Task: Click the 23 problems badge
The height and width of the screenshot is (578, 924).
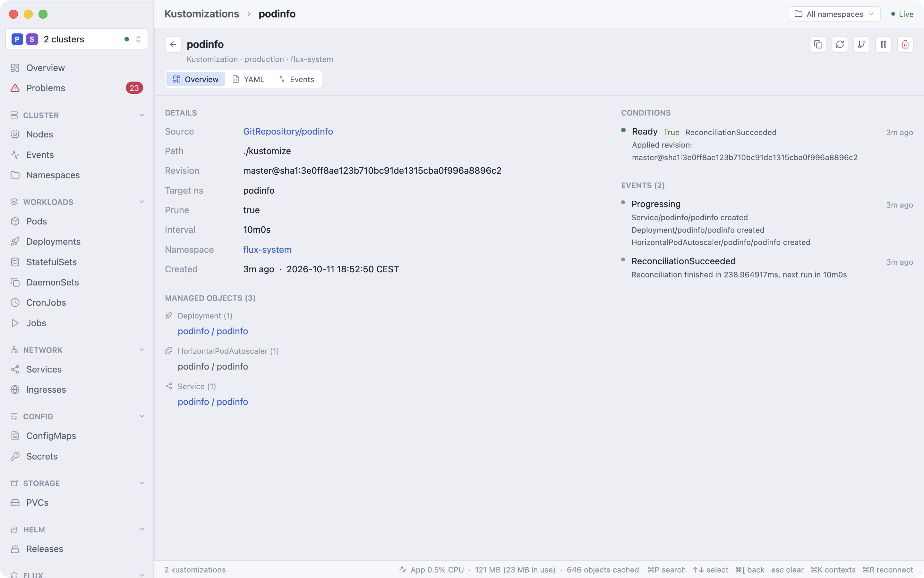Action: point(134,88)
